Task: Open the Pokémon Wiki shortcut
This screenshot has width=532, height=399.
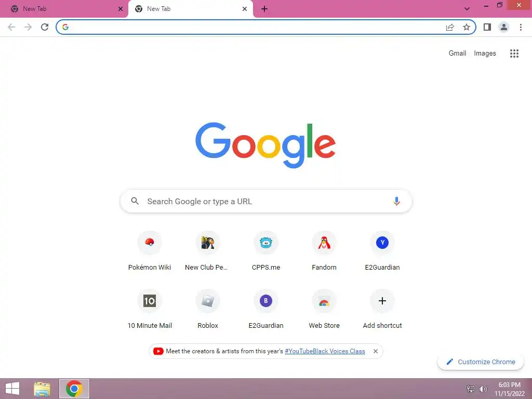Action: 150,251
